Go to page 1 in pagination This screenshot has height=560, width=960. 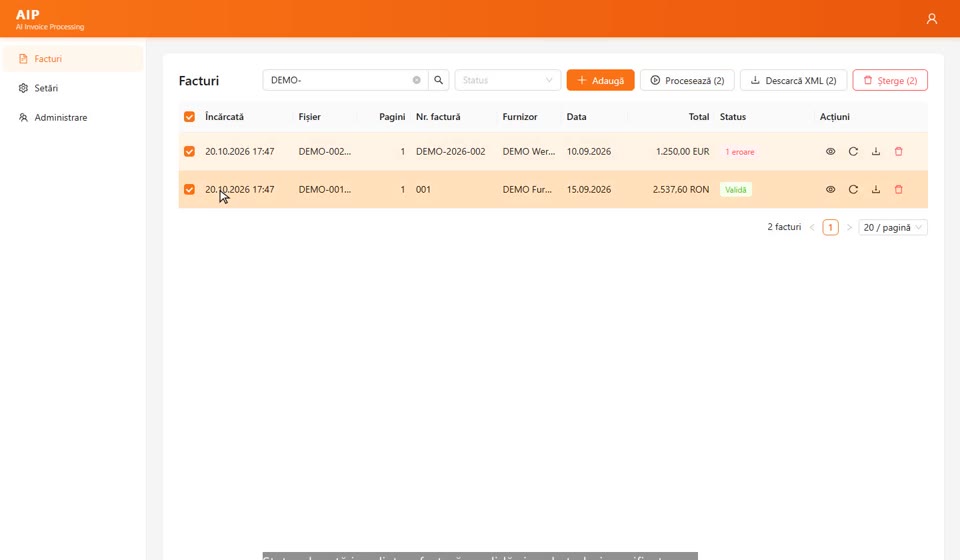point(830,228)
